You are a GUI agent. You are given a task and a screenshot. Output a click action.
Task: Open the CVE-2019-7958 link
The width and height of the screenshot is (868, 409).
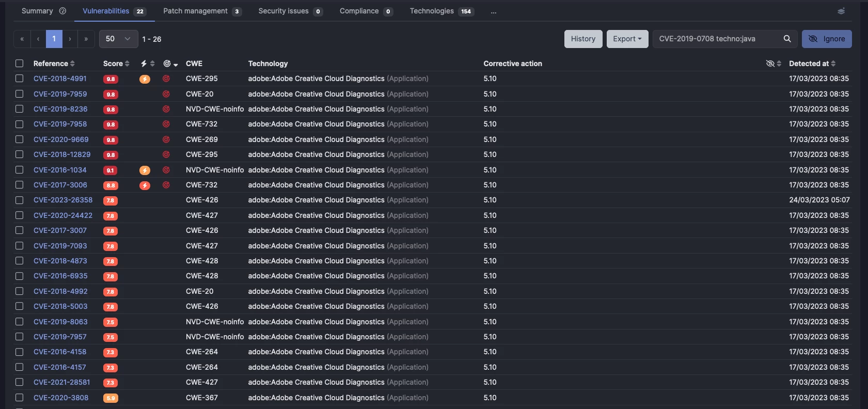[x=60, y=124]
